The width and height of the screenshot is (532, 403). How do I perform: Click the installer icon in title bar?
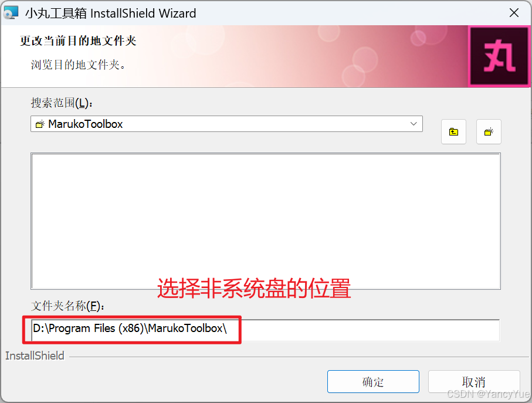pos(11,13)
